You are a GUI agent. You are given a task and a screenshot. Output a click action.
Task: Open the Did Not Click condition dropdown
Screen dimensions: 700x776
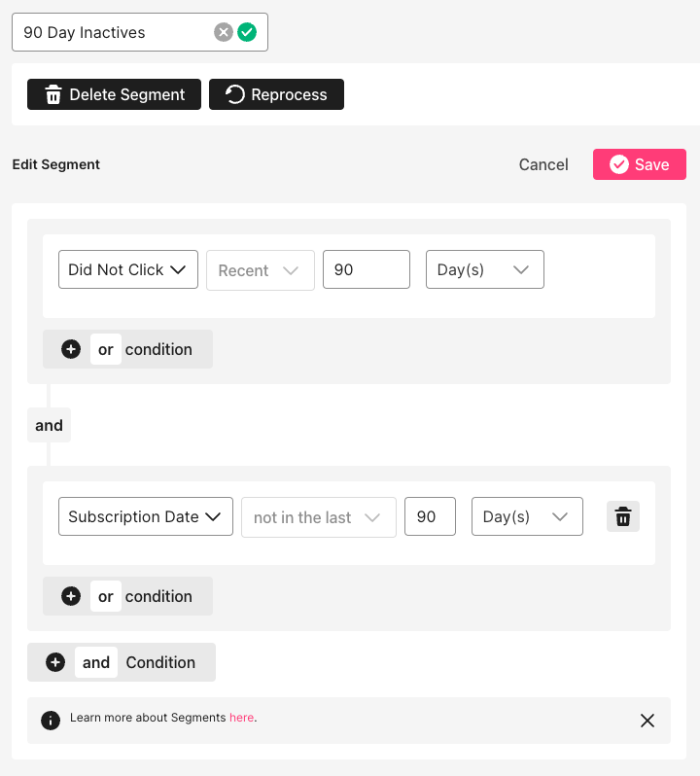[x=127, y=269]
